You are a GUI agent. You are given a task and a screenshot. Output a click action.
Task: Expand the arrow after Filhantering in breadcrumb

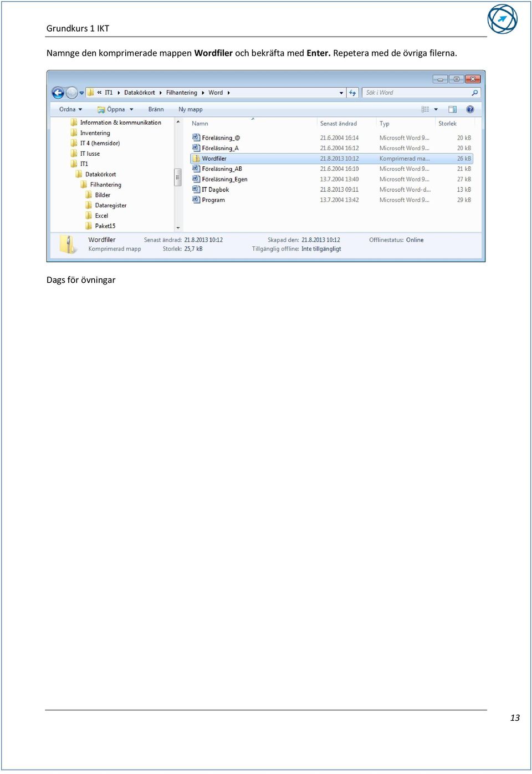pyautogui.click(x=203, y=93)
